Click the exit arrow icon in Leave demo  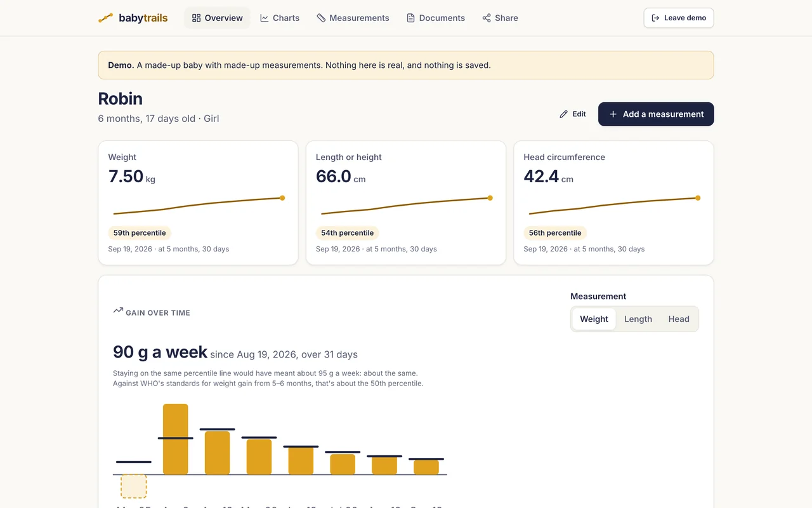pyautogui.click(x=656, y=18)
